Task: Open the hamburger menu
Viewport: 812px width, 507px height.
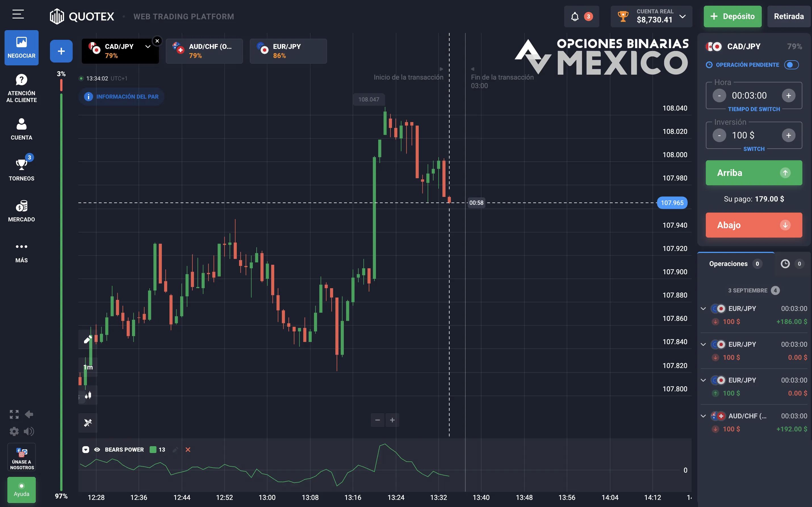Action: click(18, 14)
